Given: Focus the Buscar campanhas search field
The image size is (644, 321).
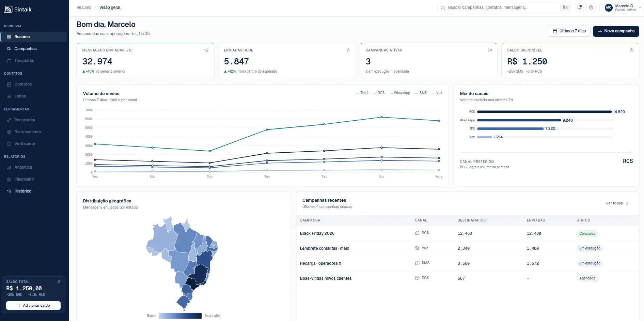Looking at the screenshot, I should point(504,7).
